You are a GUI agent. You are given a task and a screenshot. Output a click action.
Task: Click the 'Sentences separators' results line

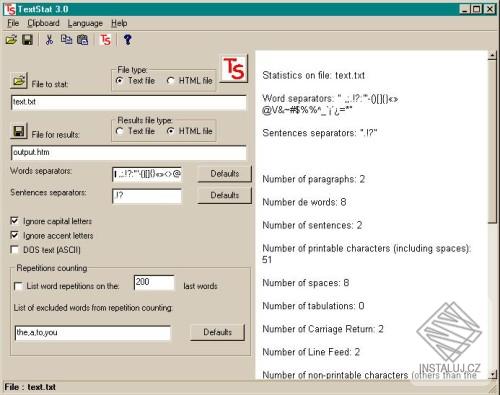point(320,133)
